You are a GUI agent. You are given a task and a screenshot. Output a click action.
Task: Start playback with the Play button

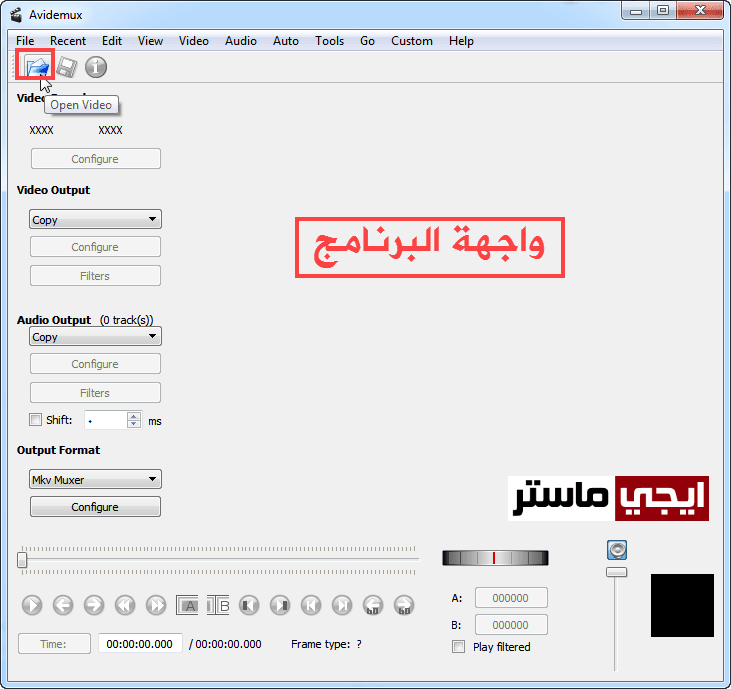[32, 605]
